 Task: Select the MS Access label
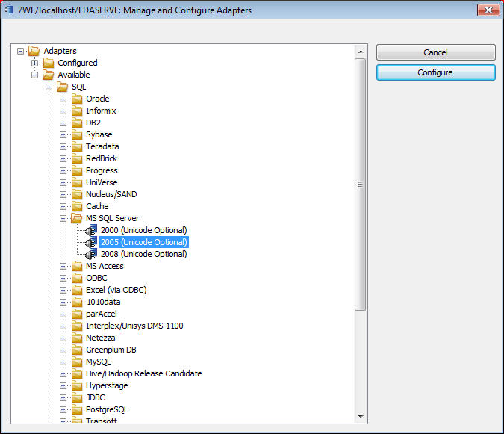point(105,266)
